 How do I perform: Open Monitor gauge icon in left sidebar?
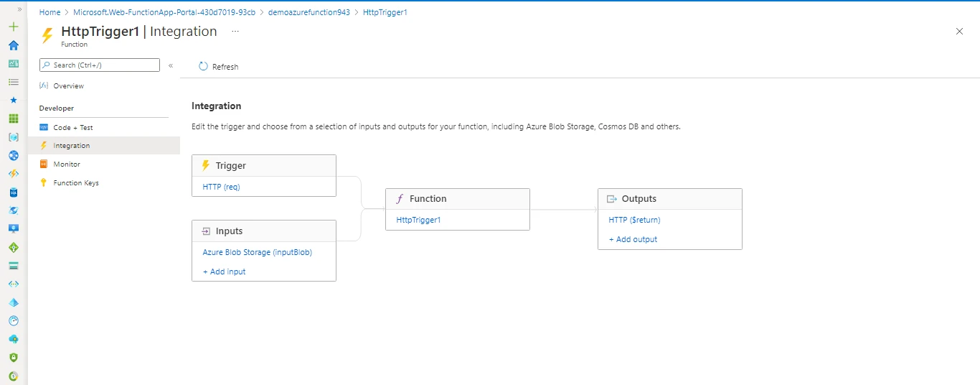point(13,320)
